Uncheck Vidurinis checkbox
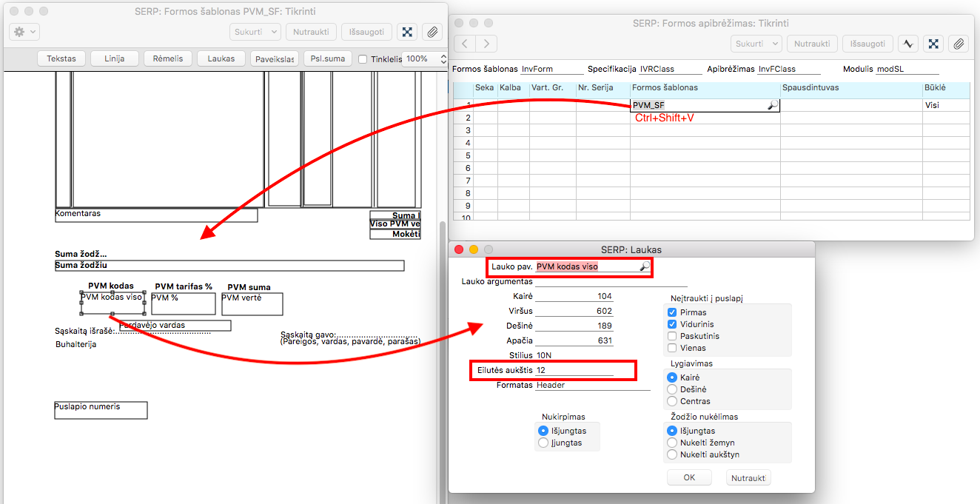Screen dimensions: 980x504 pyautogui.click(x=672, y=324)
